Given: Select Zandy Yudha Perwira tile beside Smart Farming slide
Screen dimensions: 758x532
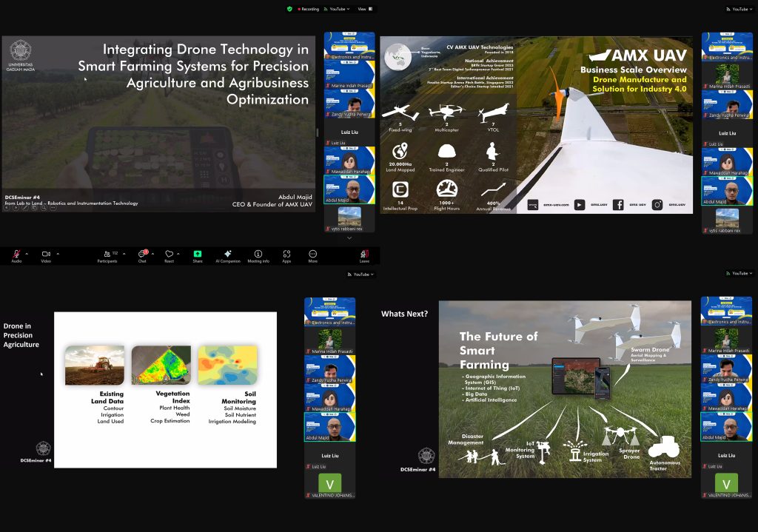Looking at the screenshot, I should tap(727, 368).
